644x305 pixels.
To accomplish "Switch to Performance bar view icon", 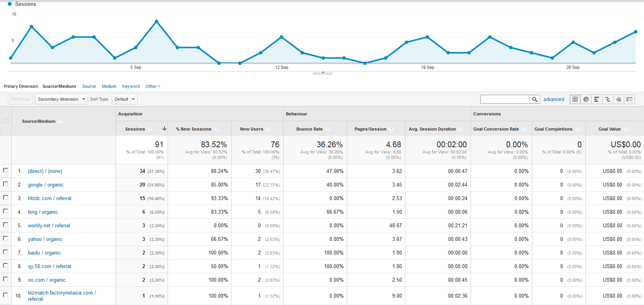I will (597, 99).
